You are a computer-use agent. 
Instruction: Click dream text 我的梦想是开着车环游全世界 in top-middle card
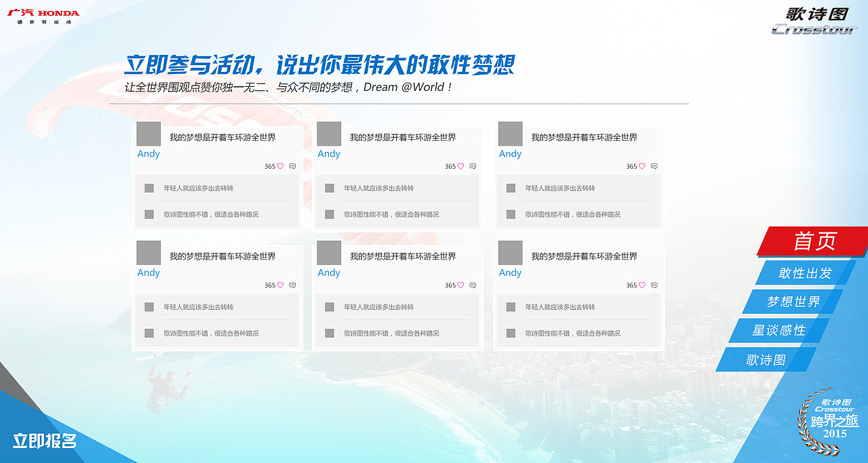point(403,138)
